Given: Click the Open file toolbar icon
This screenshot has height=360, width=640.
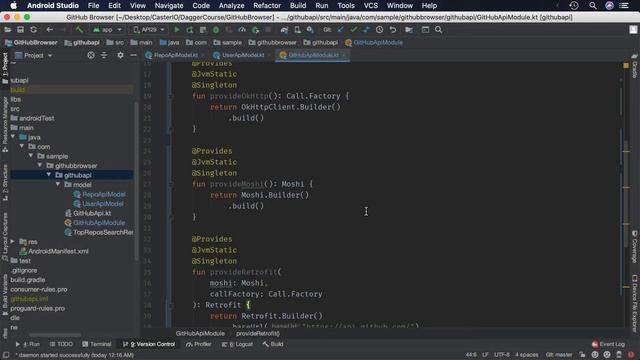Looking at the screenshot, I should point(7,30).
